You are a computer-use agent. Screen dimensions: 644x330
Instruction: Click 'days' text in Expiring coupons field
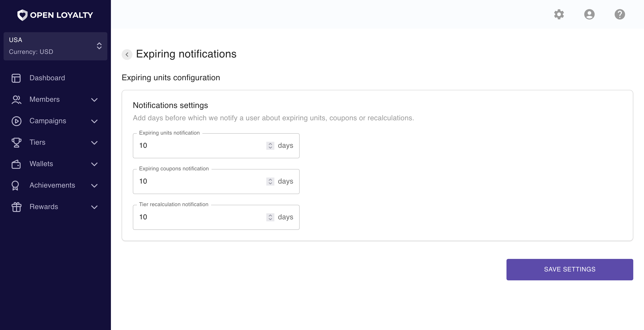click(286, 181)
